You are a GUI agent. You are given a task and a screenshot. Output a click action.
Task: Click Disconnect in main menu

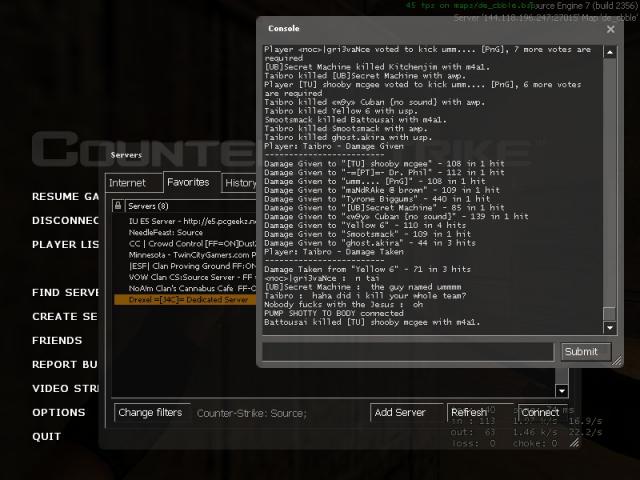pyautogui.click(x=65, y=221)
